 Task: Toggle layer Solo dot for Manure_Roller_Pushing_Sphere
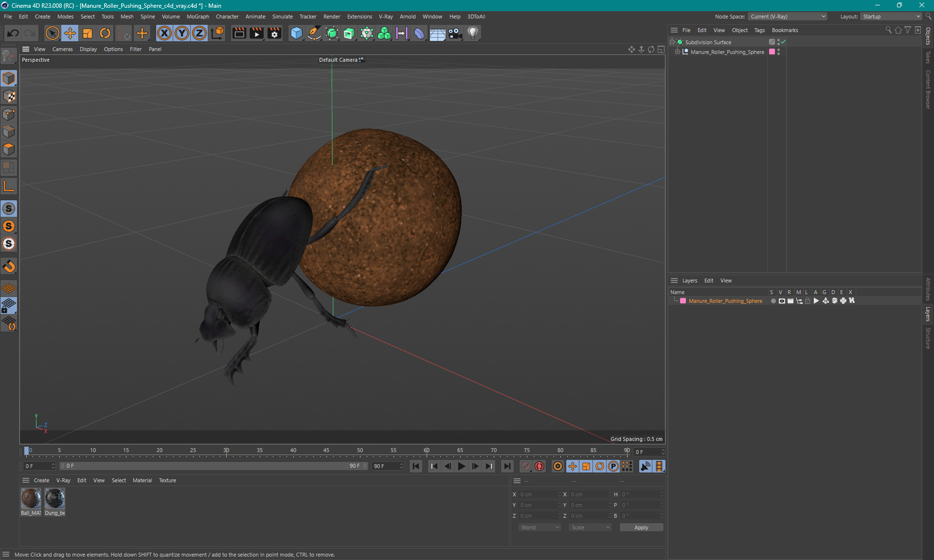pos(773,301)
